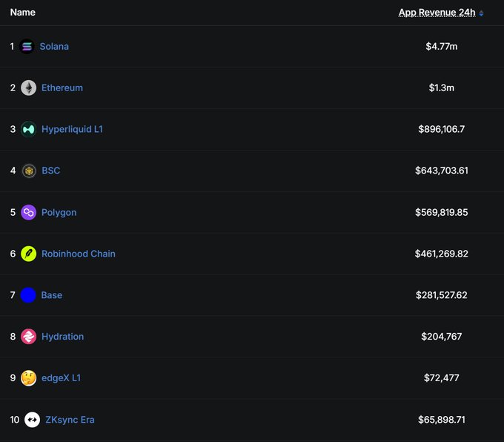
Task: Select the $643,703.61 revenue value
Action: point(441,171)
